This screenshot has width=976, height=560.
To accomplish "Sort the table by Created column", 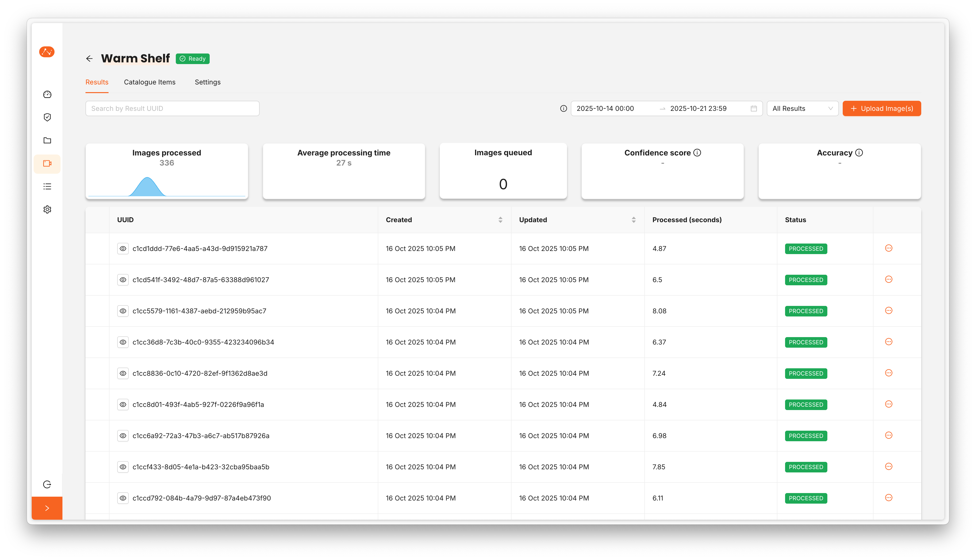I will [500, 220].
